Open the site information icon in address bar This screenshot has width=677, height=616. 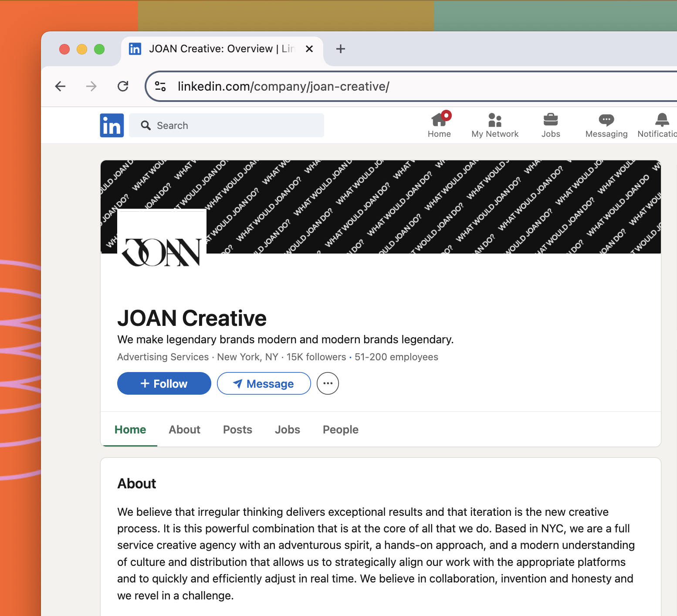click(x=160, y=86)
